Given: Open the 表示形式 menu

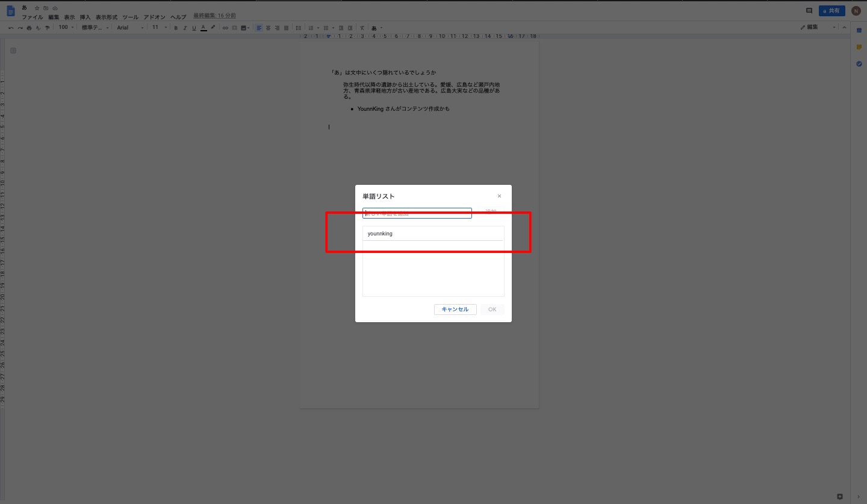Looking at the screenshot, I should click(107, 17).
